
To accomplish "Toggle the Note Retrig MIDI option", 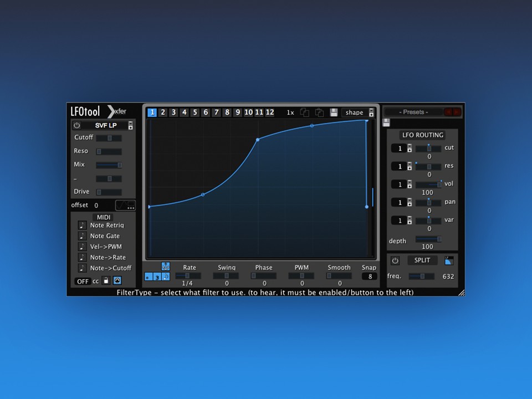I will pyautogui.click(x=82, y=226).
